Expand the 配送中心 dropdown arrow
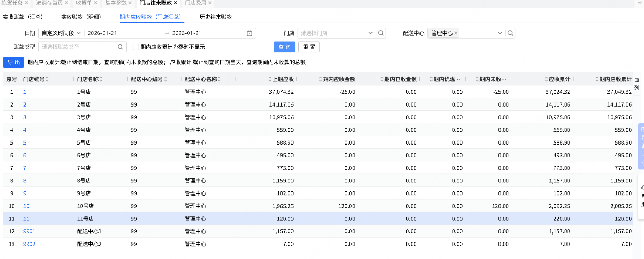This screenshot has height=259, width=644. [500, 33]
